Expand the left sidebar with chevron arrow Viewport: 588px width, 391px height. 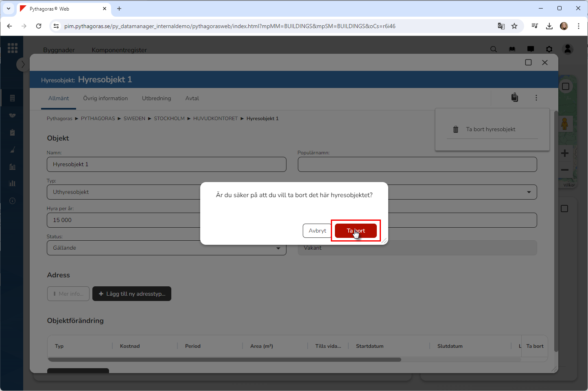[x=23, y=64]
